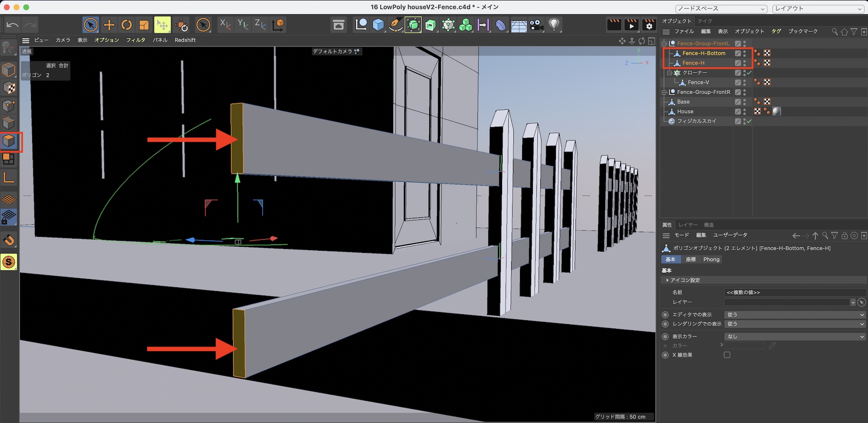868x423 pixels.
Task: Click the undo arrow icon
Action: point(13,25)
